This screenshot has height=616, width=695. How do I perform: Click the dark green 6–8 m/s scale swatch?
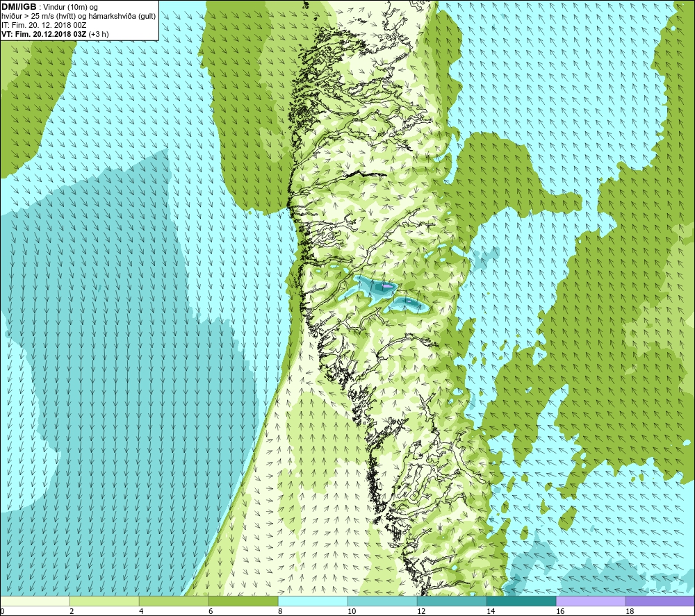pyautogui.click(x=243, y=601)
